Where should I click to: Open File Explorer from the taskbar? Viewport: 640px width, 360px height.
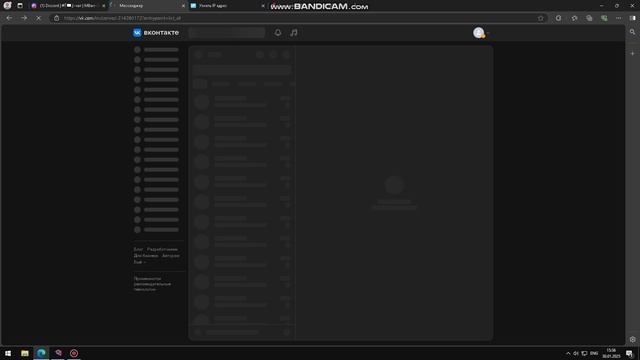tap(25, 353)
